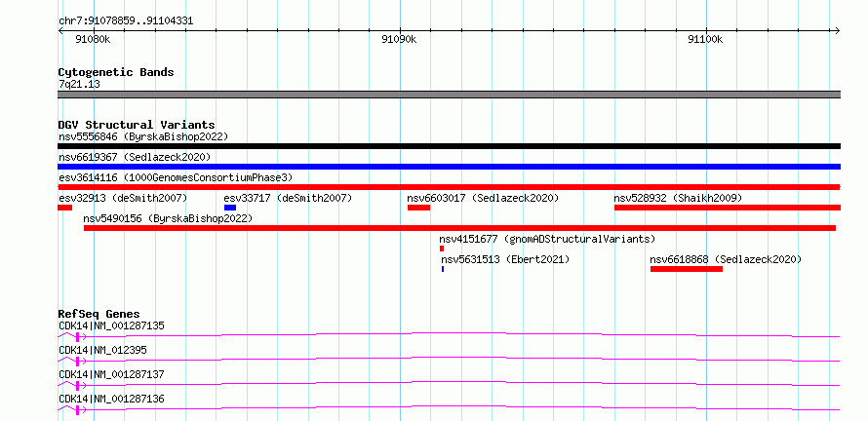Click the 91090k ruler tick label
Viewport: 868px width, 421px height.
tap(399, 40)
